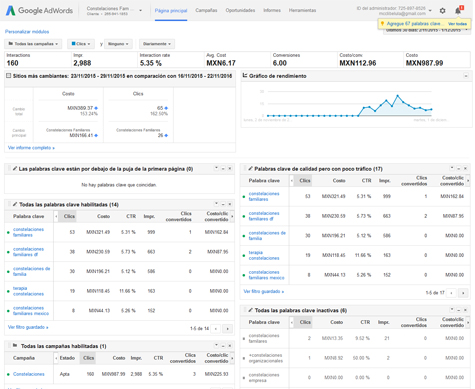This screenshot has height=389, width=475.
Task: Open the notifications bell
Action: [458, 11]
